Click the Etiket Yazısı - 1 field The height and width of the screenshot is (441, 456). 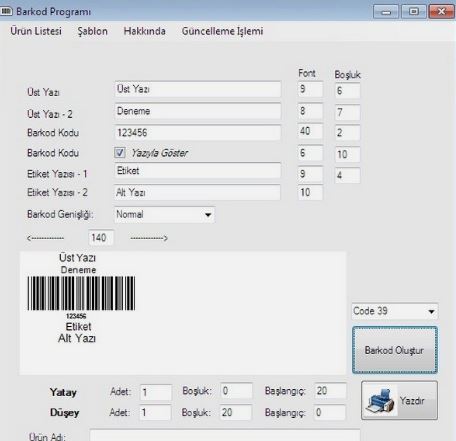click(198, 171)
